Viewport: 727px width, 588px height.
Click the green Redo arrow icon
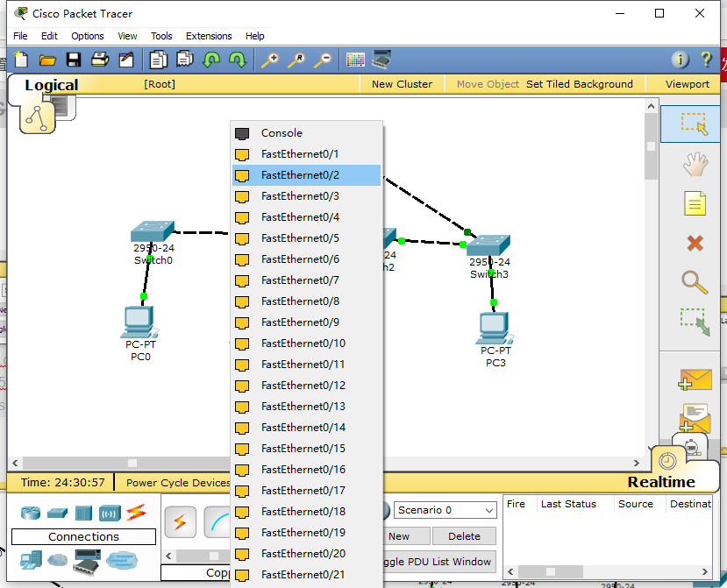coord(238,60)
